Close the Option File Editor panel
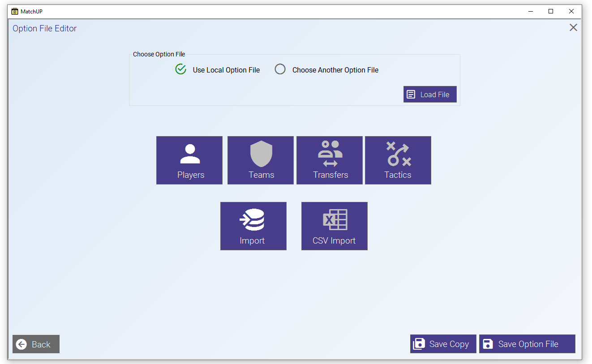Image resolution: width=592 pixels, height=364 pixels. (573, 28)
